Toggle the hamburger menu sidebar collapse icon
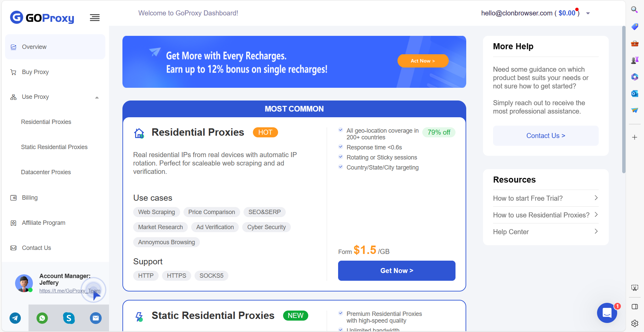The height and width of the screenshot is (332, 644). point(95,18)
